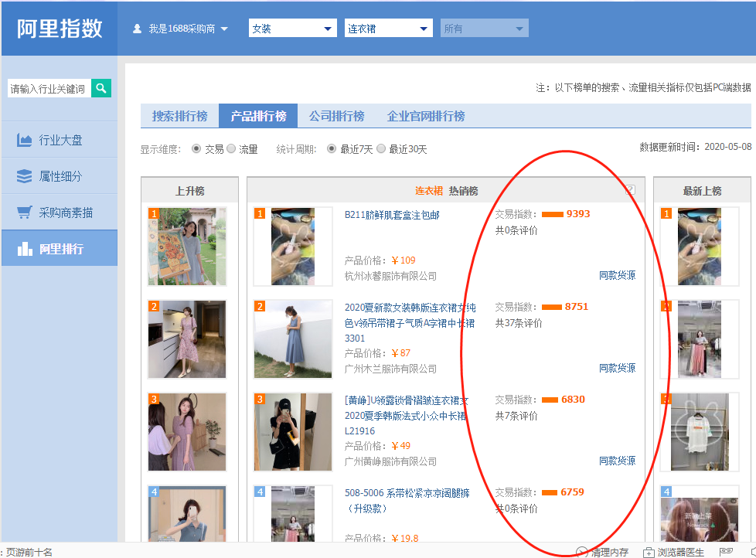Viewport: 756px width, 558px height.
Task: Select 最近7天 statistics period radio
Action: coord(331,148)
